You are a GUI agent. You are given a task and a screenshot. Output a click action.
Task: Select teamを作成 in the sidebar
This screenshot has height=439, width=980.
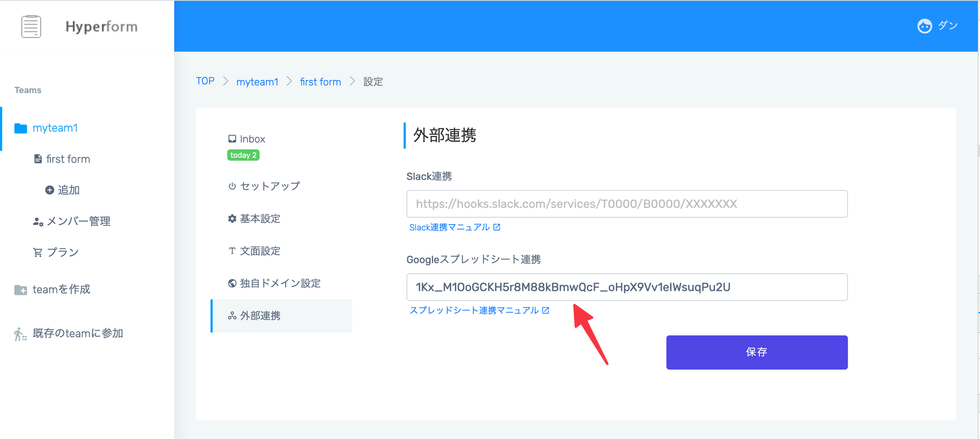click(62, 289)
